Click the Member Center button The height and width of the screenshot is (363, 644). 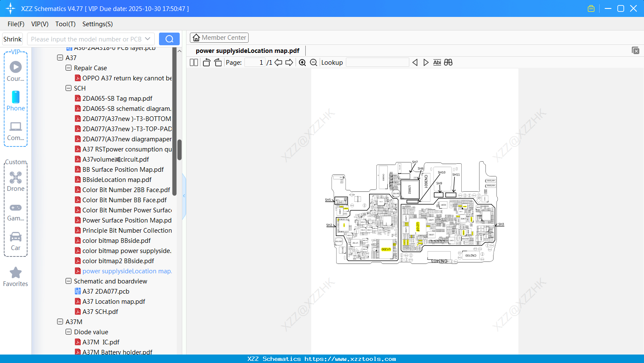coord(219,37)
